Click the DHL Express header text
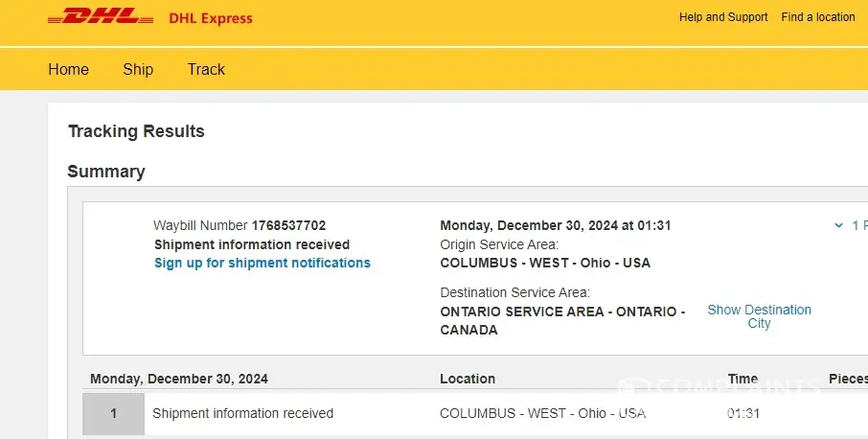Image resolution: width=868 pixels, height=439 pixels. click(210, 18)
